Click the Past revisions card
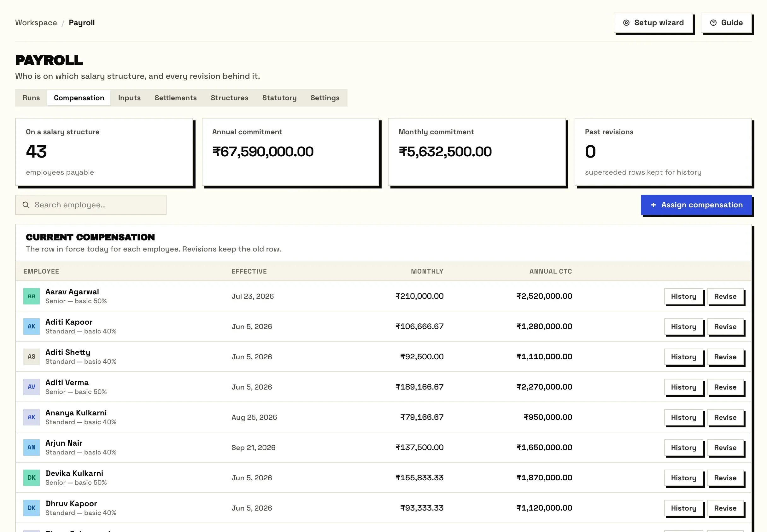Screen dimensions: 767x532 663,152
